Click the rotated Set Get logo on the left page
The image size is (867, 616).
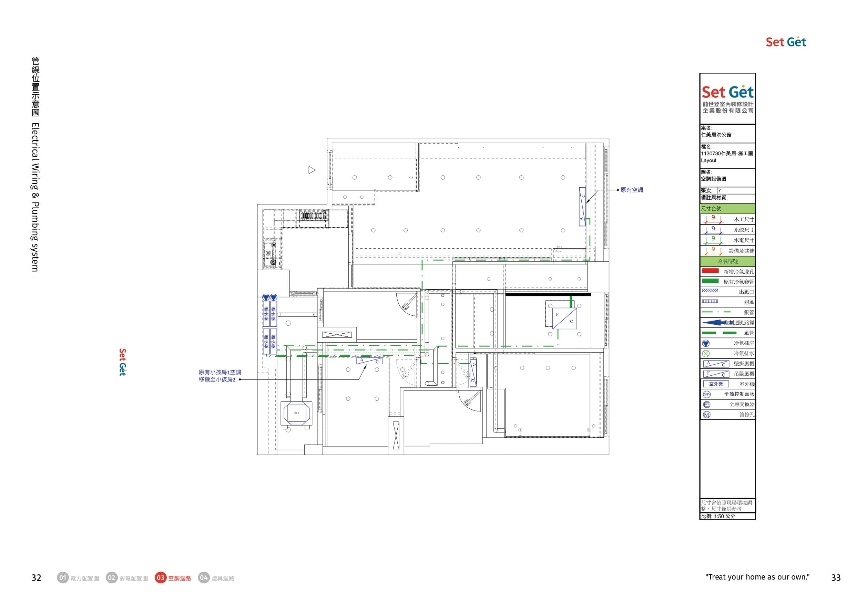point(122,362)
